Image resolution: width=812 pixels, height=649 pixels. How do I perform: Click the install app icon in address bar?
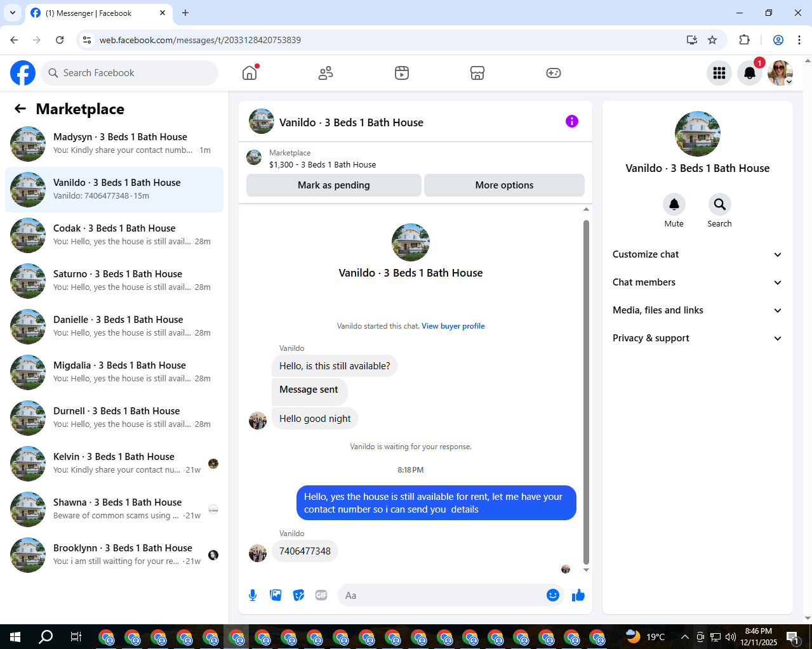[x=692, y=40]
